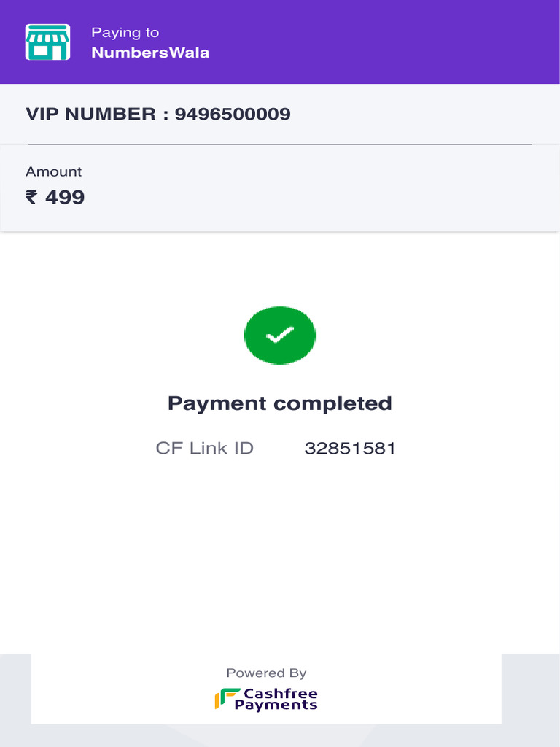The image size is (560, 747).
Task: Click the divider line under VIP number
Action: pos(280,144)
